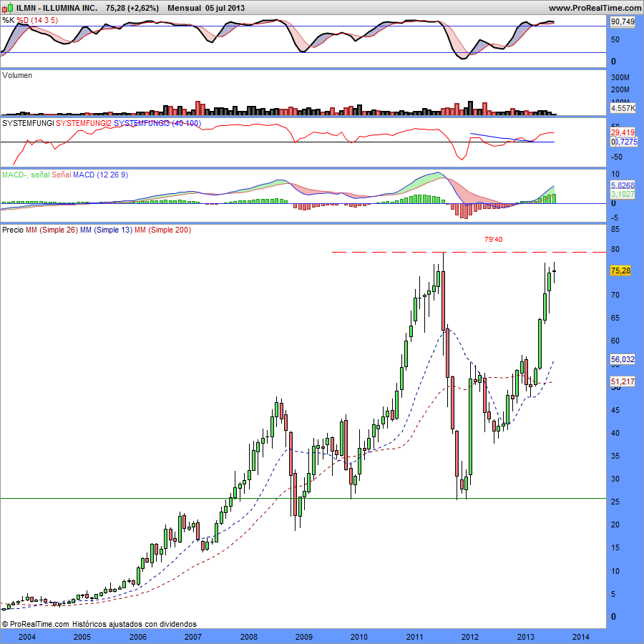This screenshot has width=644, height=644.
Task: Select the blue 'MACD (12 26 9)' label
Action: (101, 175)
